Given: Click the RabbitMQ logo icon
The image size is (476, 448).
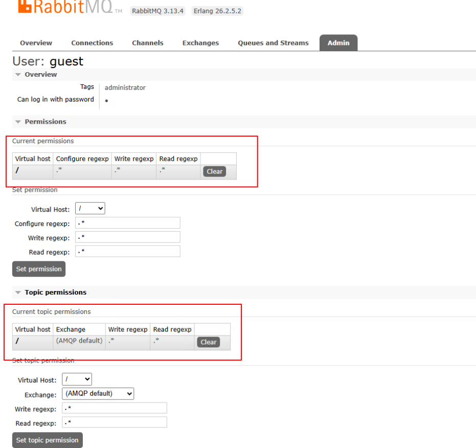Looking at the screenshot, I should click(x=25, y=6).
